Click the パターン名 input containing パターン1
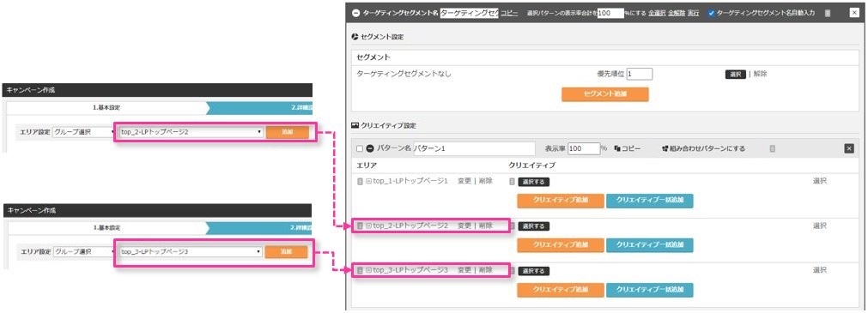Image resolution: width=868 pixels, height=313 pixels. tap(474, 148)
